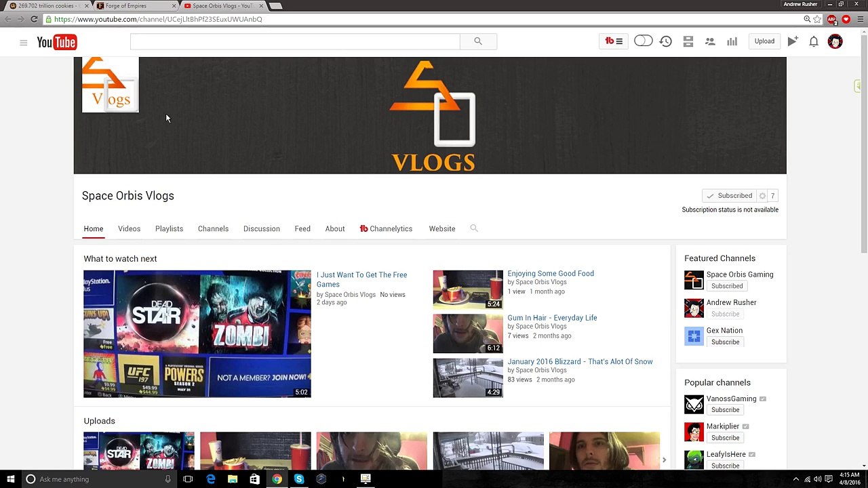The height and width of the screenshot is (488, 868).
Task: Open "Enjoying Some Good Food" video link
Action: point(551,274)
